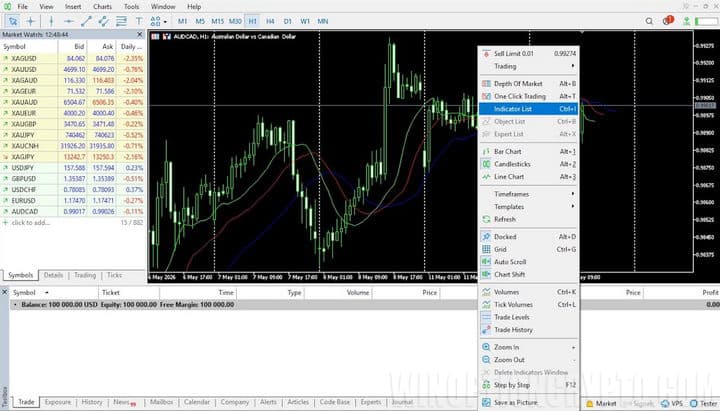Expand the Trading submenu

tap(529, 66)
